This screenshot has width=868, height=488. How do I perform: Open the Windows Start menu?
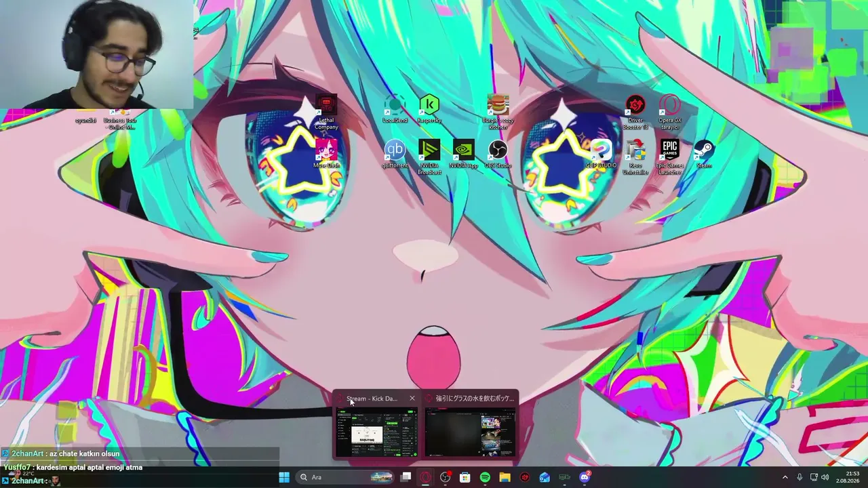pos(284,477)
